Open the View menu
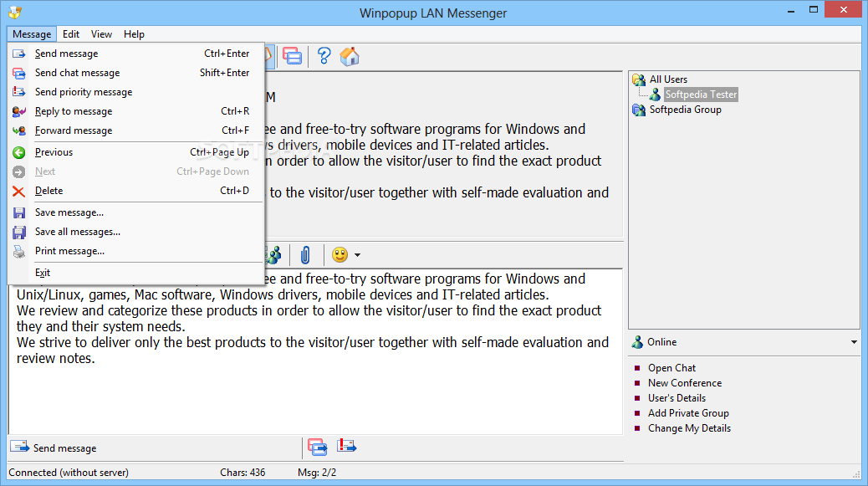Screen dimensions: 868x486 [101, 34]
